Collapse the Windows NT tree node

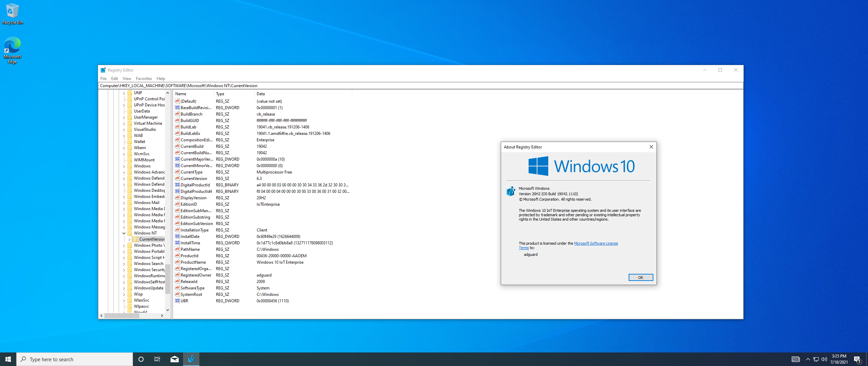coord(124,233)
